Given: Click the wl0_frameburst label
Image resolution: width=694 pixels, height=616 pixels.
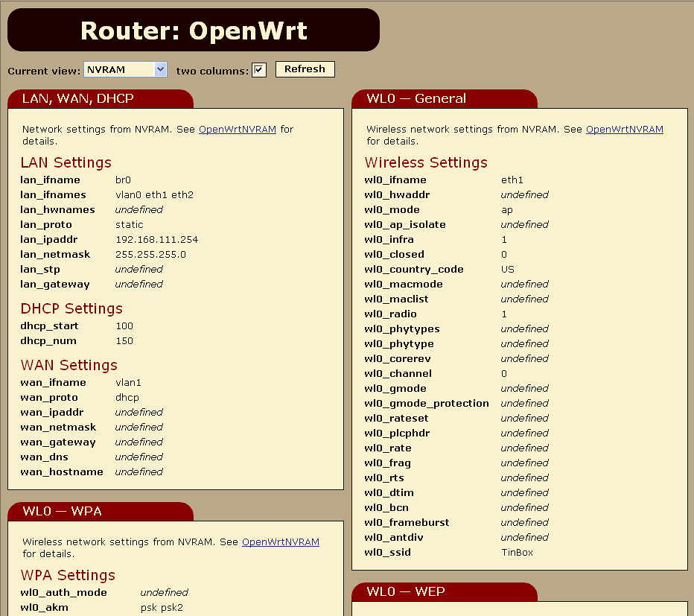Looking at the screenshot, I should coord(407,523).
